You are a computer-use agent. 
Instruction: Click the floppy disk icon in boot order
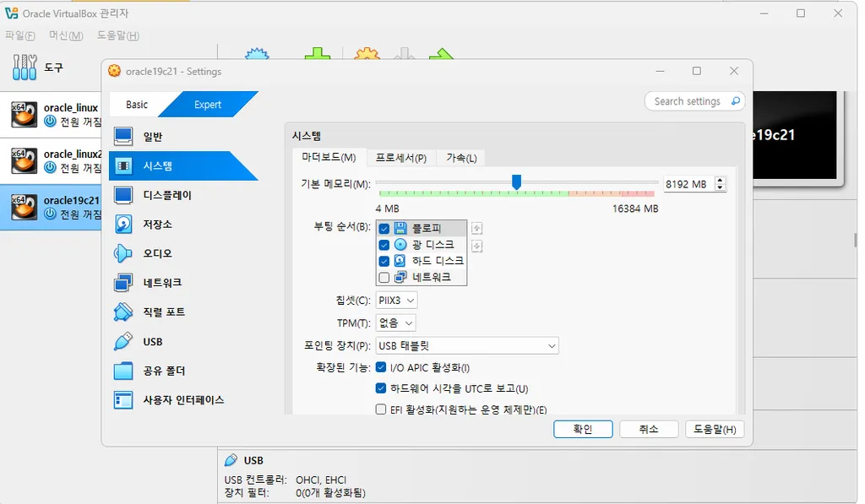[400, 228]
